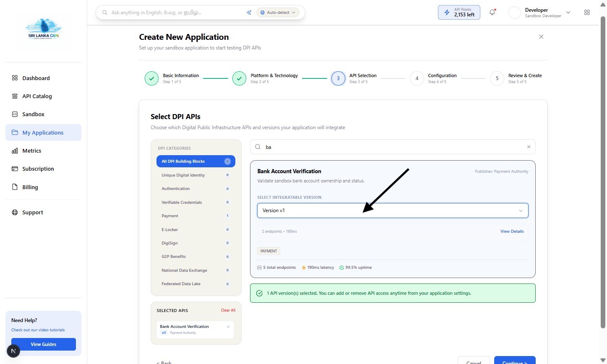Open the Auto-detect language dropdown
The image size is (607, 364).
click(278, 13)
